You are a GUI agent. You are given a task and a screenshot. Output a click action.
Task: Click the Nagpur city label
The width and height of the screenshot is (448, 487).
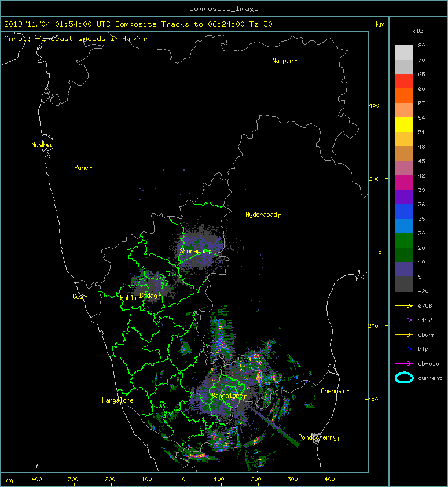coord(282,61)
